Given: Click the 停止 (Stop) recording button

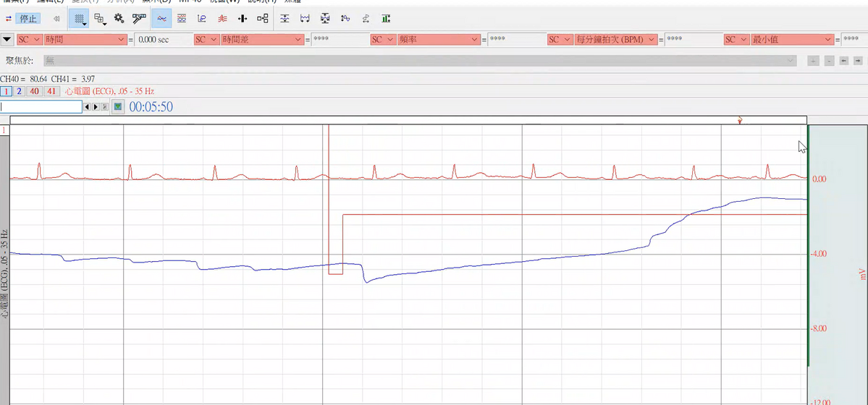Looking at the screenshot, I should click(28, 19).
